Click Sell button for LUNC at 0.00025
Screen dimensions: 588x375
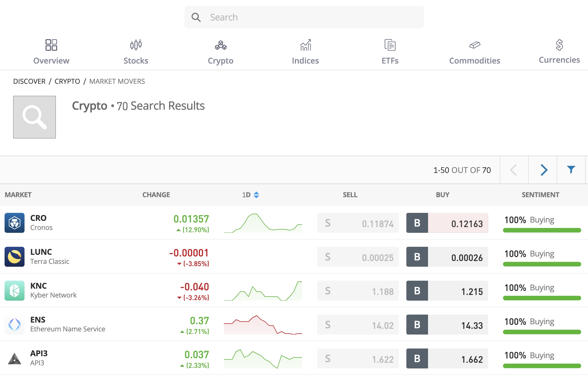pos(358,257)
